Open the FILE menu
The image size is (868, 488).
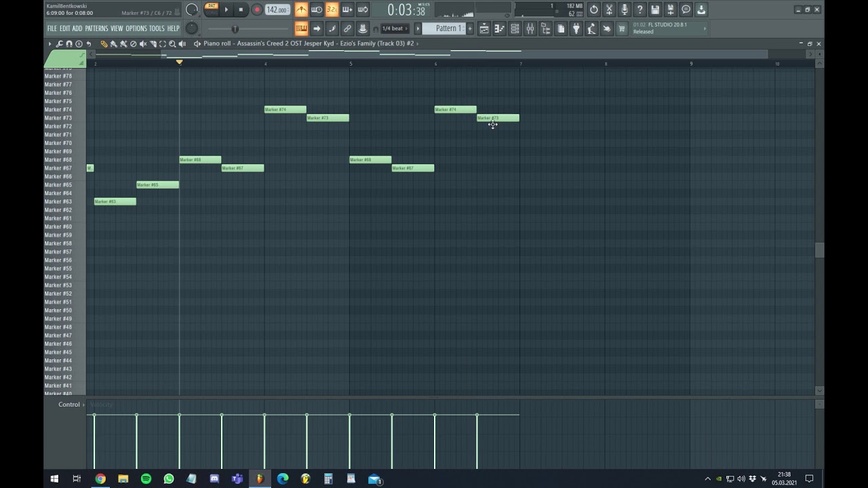tap(52, 28)
